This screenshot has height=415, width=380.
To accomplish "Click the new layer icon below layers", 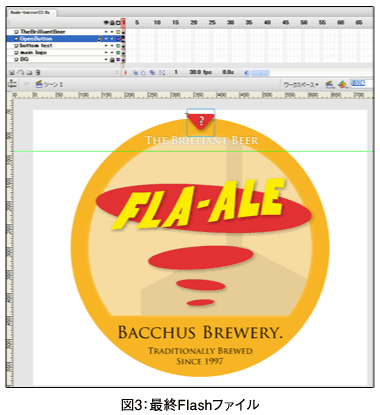I will click(x=12, y=72).
